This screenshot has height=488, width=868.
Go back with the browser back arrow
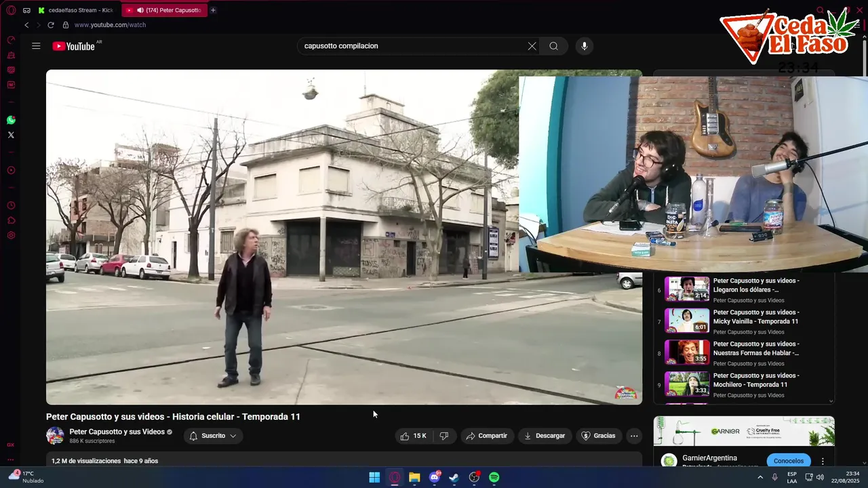26,25
